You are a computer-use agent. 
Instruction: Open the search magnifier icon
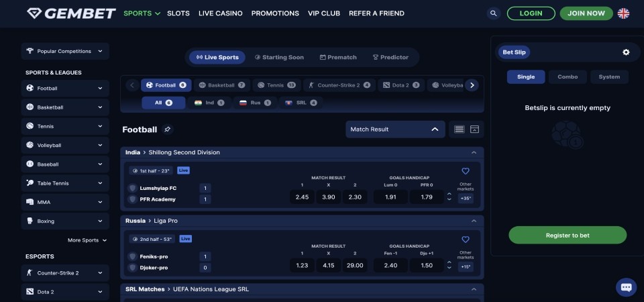click(x=494, y=13)
